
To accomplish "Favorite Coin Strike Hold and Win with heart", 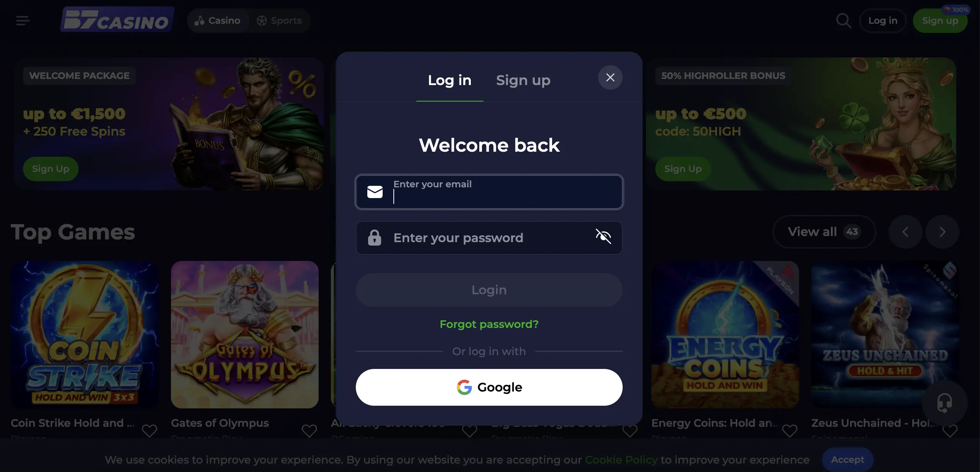I will pos(150,431).
